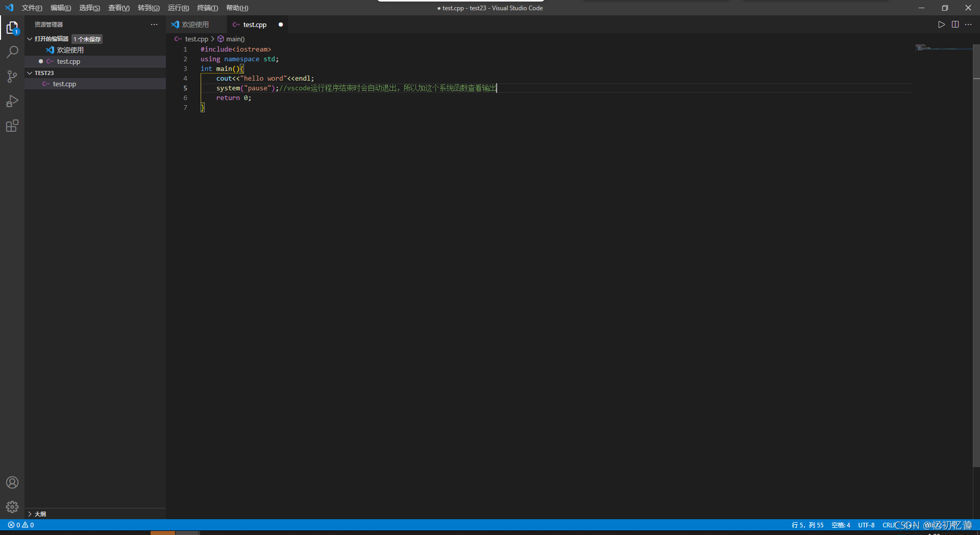Click the VS Code logo in title bar
Viewport: 980px width, 535px height.
click(9, 8)
